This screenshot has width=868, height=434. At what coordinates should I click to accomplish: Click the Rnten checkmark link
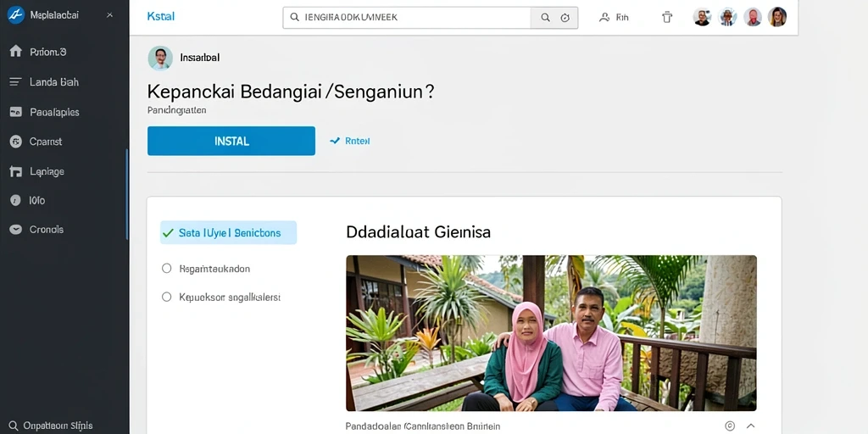pyautogui.click(x=349, y=142)
